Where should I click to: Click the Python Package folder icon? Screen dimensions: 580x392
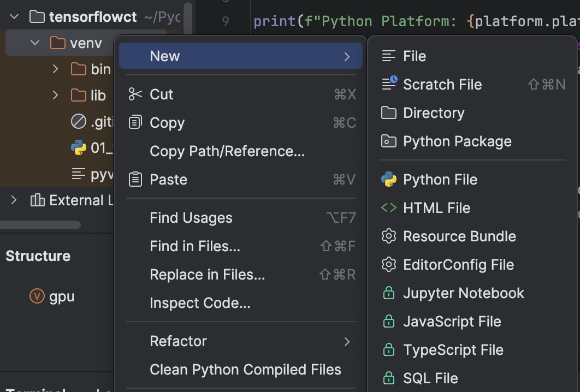click(389, 141)
